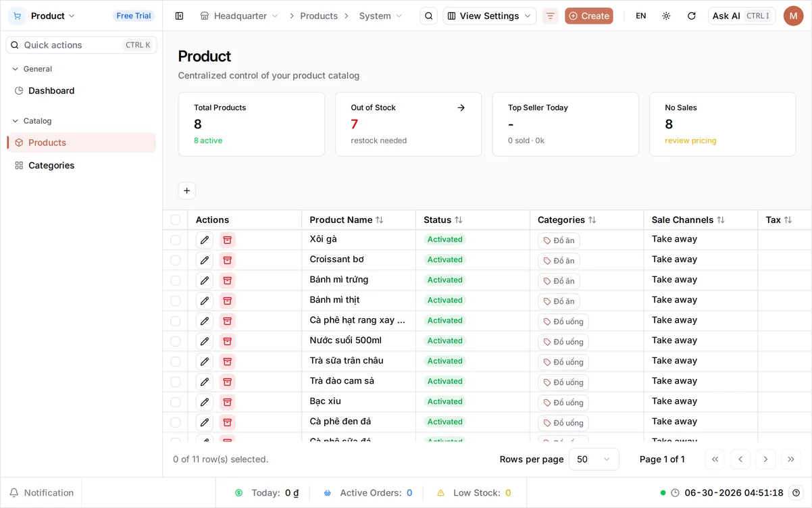
Task: Open the Headquarter location dropdown
Action: pos(239,16)
